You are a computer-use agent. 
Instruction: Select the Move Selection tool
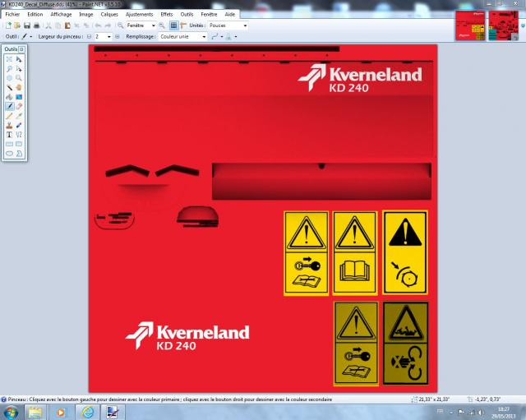(19, 69)
